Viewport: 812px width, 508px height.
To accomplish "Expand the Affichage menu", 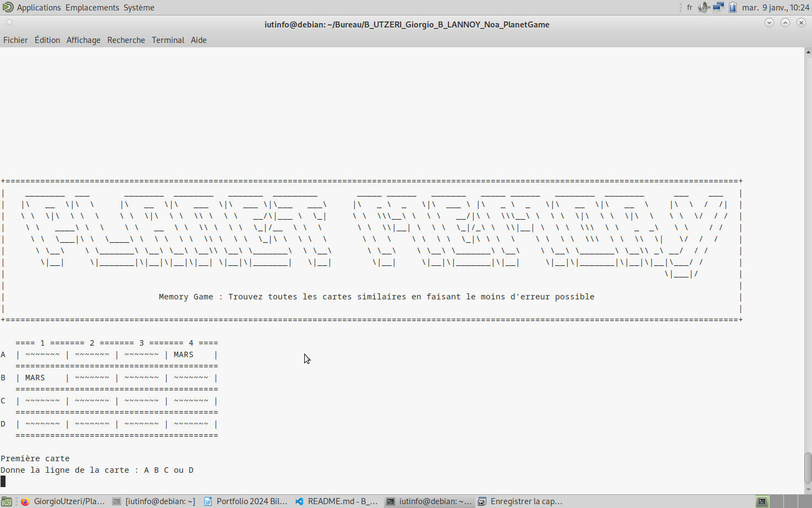I will click(84, 40).
